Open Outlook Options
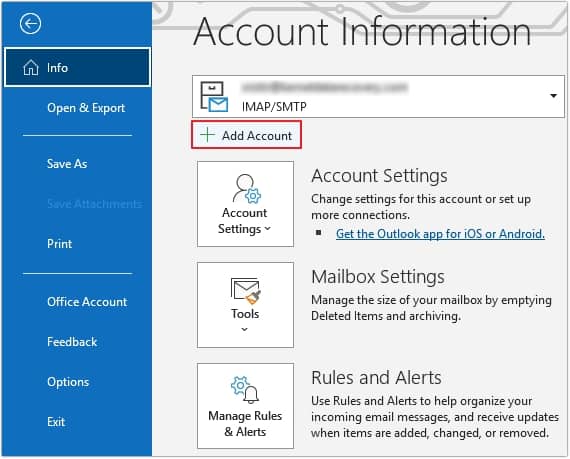Image resolution: width=570 pixels, height=459 pixels. 68,382
